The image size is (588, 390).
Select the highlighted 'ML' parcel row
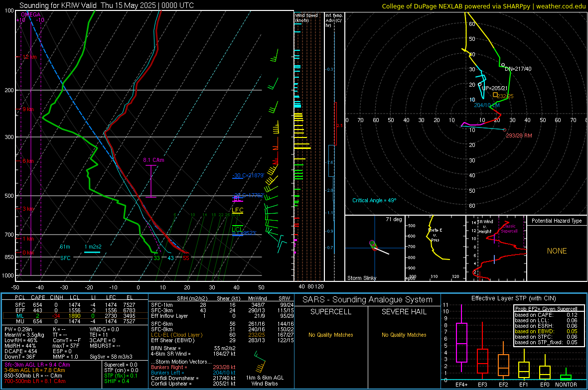[75, 316]
